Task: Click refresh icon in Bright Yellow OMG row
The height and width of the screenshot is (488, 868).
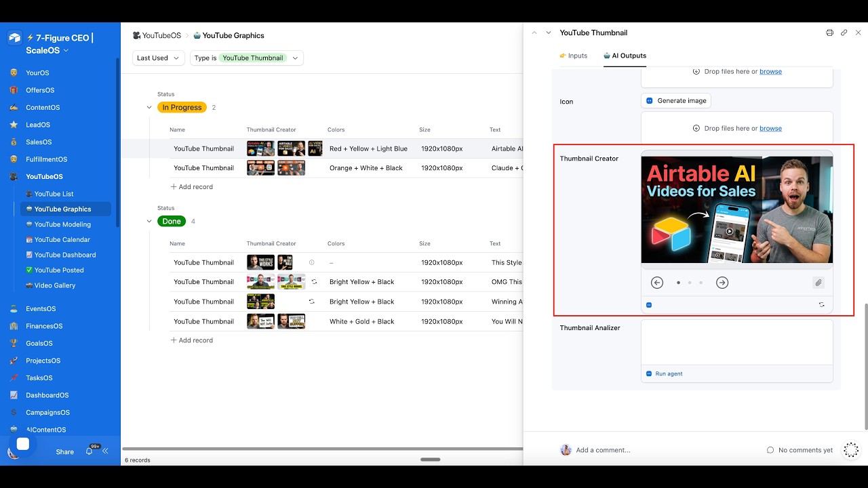Action: coord(314,281)
